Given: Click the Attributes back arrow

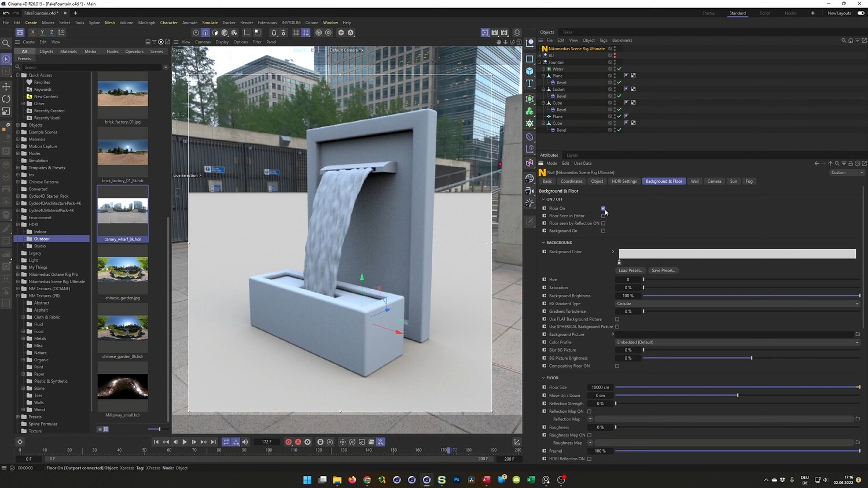Looking at the screenshot, I should (x=816, y=164).
